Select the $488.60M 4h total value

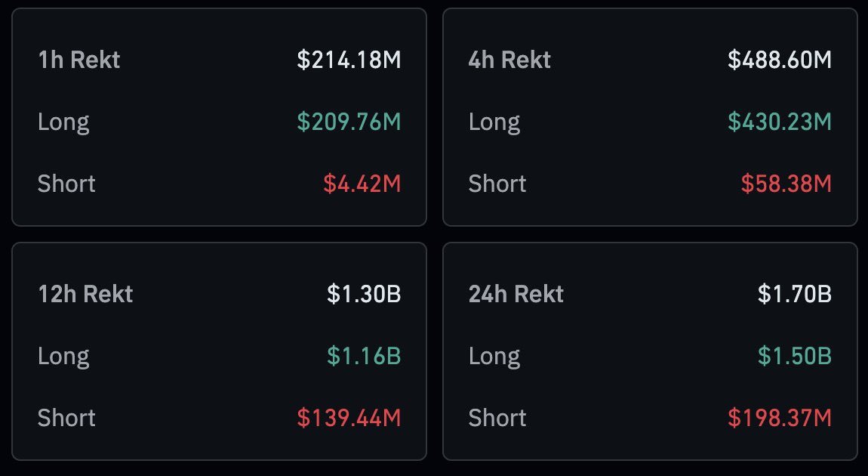[x=780, y=60]
